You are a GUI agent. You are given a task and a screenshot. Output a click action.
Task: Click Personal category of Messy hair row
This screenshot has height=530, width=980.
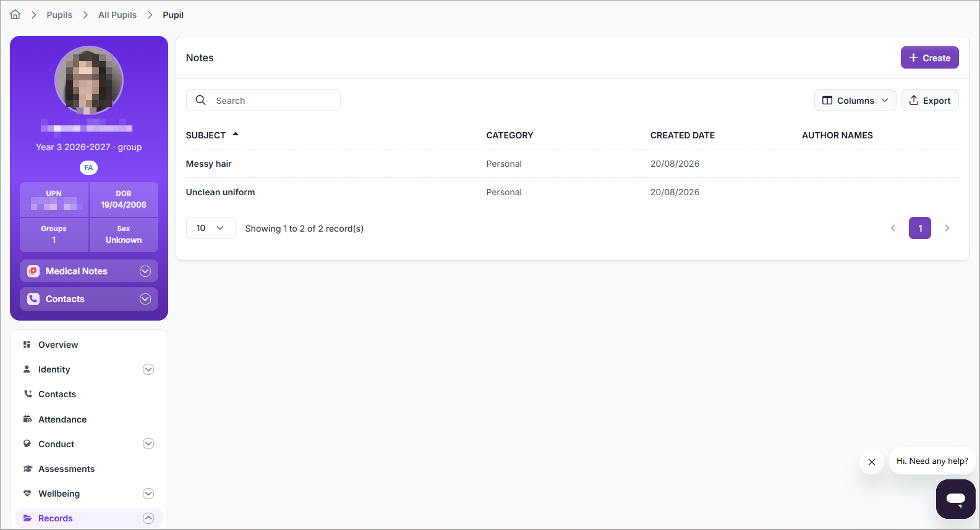[504, 164]
